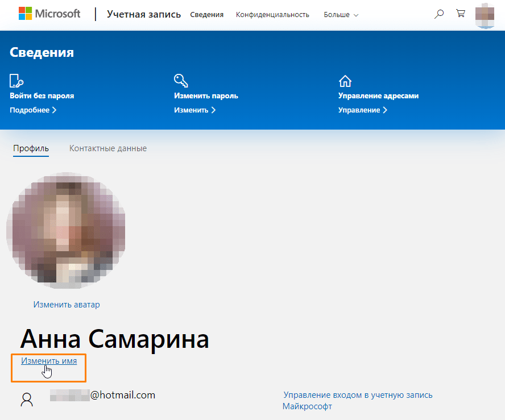Select the "Профиль" tab

click(31, 148)
